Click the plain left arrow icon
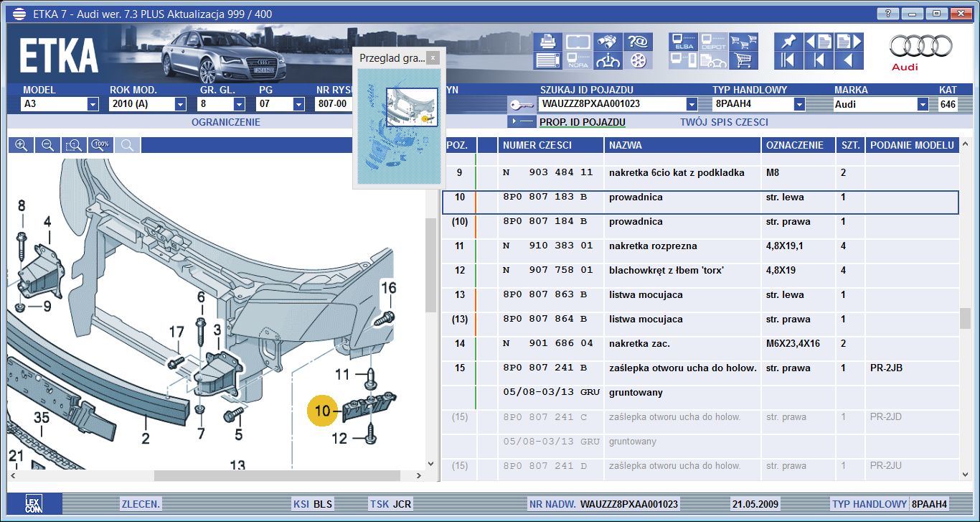This screenshot has width=980, height=522. [849, 60]
